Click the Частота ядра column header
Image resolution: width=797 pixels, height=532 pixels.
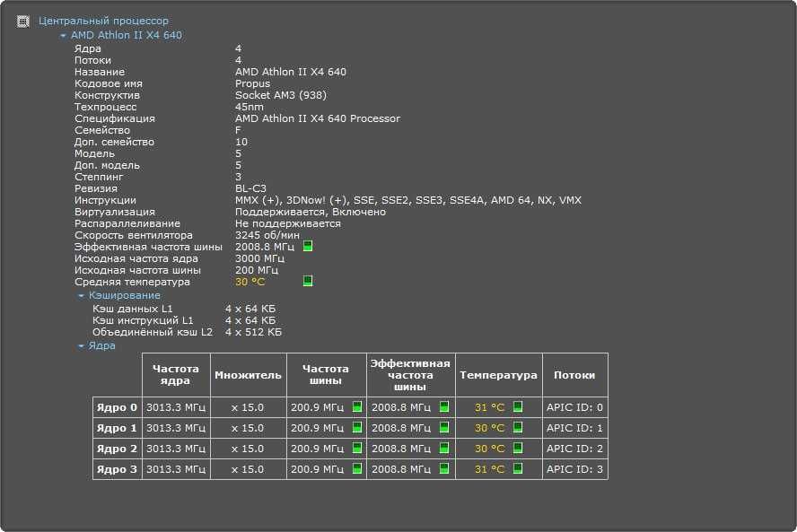point(176,375)
